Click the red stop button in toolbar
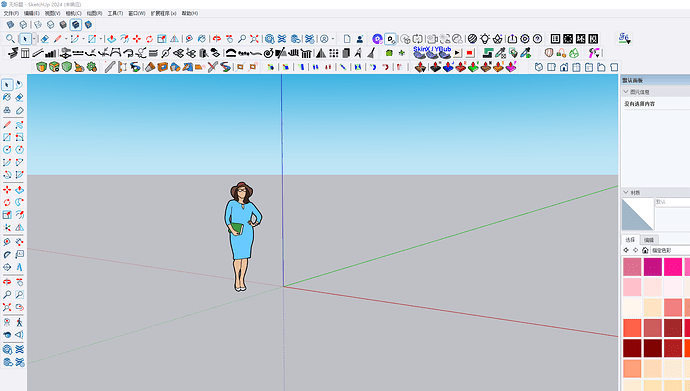 [x=470, y=53]
